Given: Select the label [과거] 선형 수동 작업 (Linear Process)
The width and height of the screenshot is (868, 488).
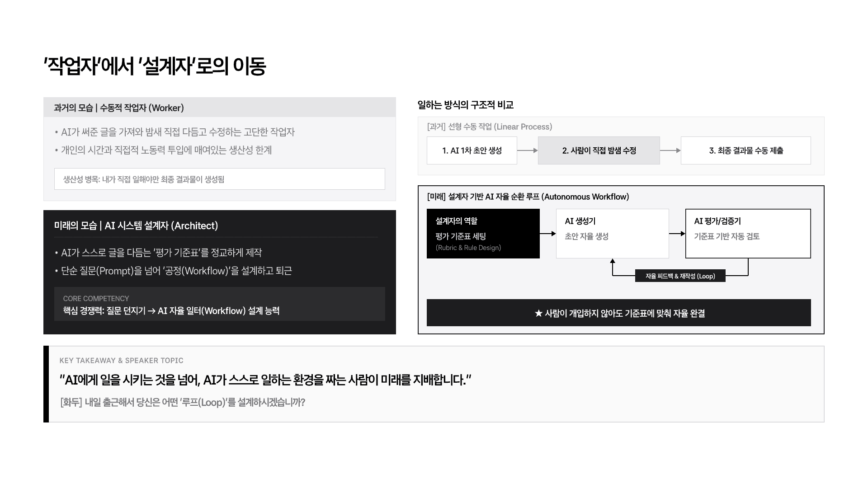Looking at the screenshot, I should pyautogui.click(x=490, y=127).
